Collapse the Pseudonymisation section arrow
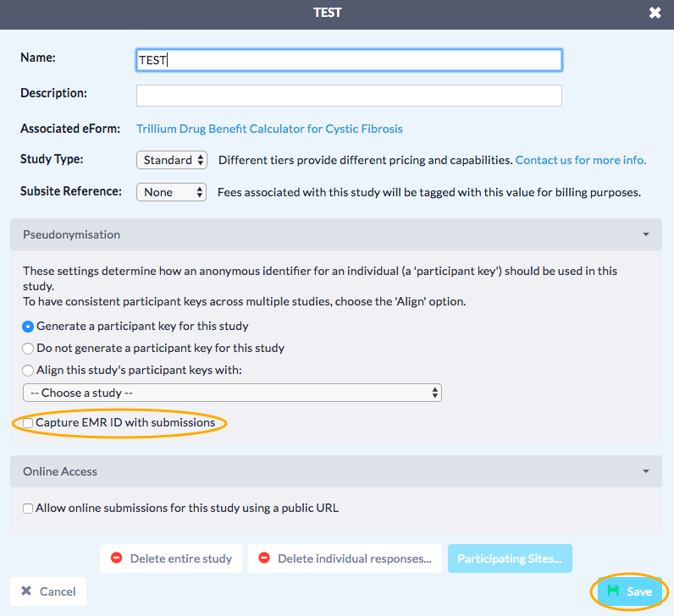This screenshot has width=674, height=616. tap(646, 234)
